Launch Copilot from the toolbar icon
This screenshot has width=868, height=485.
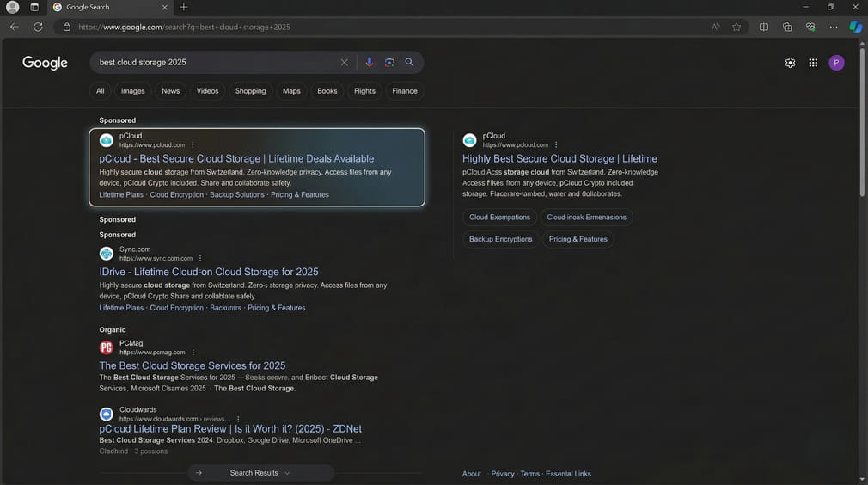point(856,27)
